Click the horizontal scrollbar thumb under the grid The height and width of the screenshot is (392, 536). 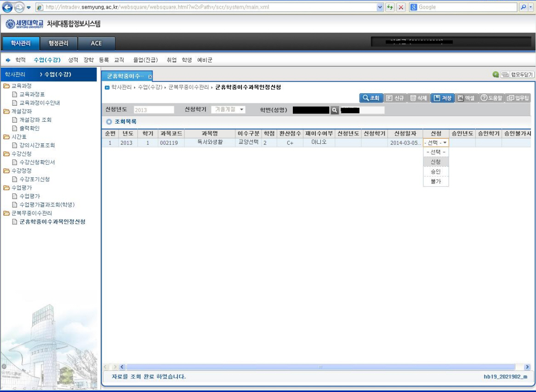(x=320, y=367)
